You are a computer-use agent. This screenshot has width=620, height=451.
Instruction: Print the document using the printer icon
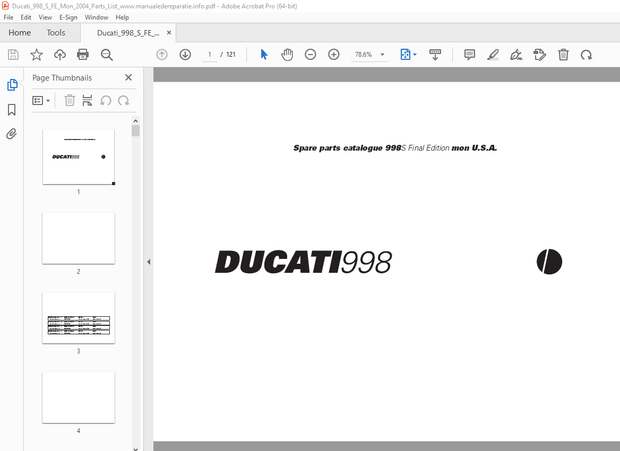83,55
